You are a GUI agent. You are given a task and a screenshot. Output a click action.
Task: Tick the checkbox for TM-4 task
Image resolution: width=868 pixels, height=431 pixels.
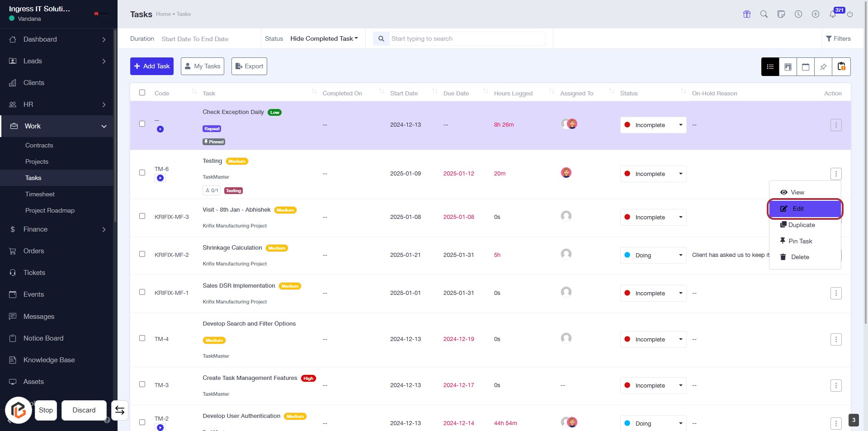142,338
